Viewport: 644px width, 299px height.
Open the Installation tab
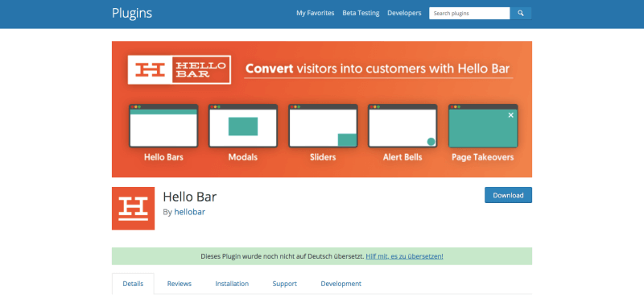tap(232, 284)
